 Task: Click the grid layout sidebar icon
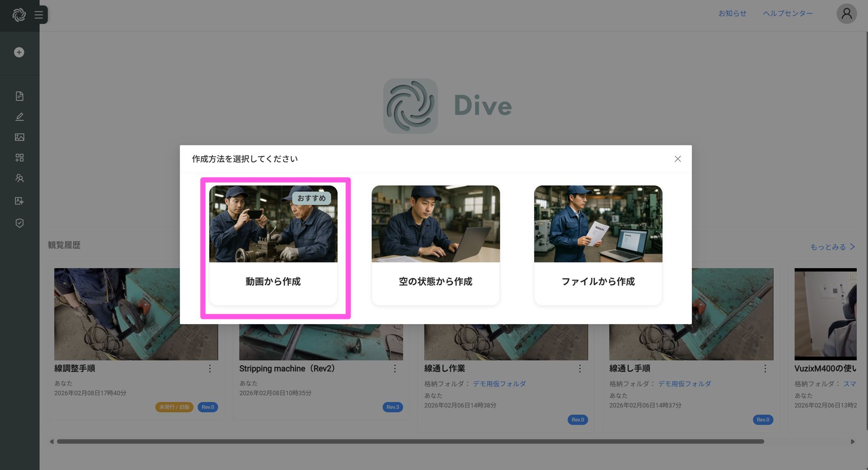click(x=20, y=158)
